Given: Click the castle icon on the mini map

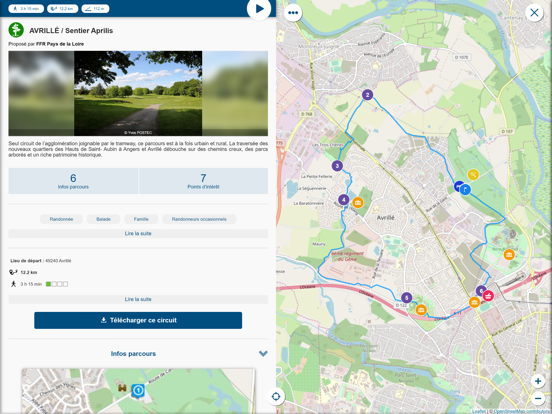Looking at the screenshot, I should (122, 388).
